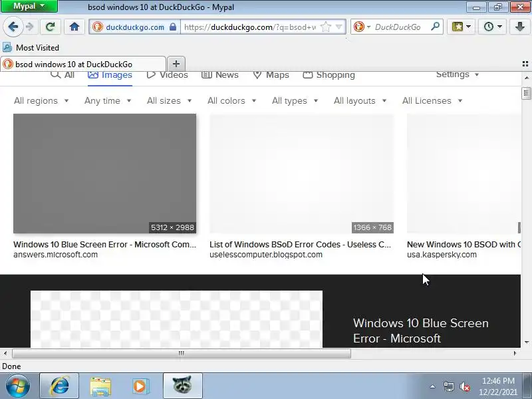Screen dimensions: 532x399
Task: Open the 1366 × 768 image thumbnail
Action: pos(301,174)
